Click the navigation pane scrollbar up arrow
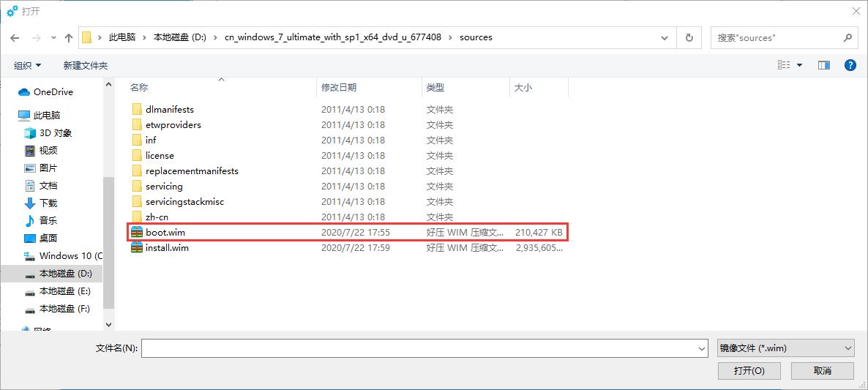 [x=108, y=84]
